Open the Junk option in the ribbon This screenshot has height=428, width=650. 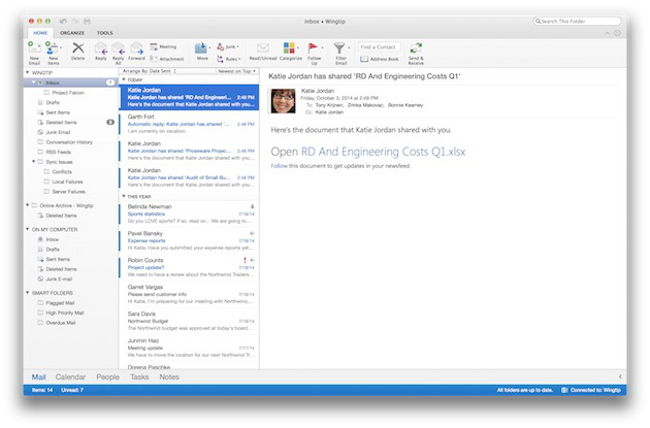228,47
